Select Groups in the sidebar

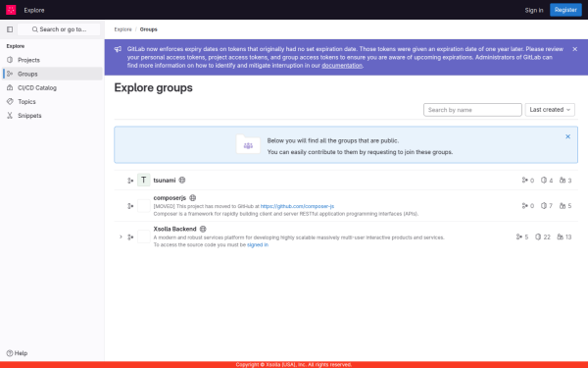coord(52,74)
